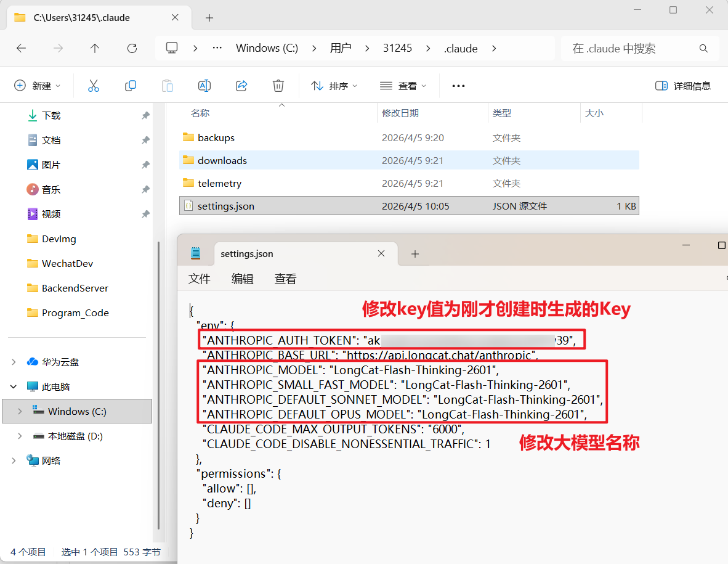Click the Notepad app icon
The width and height of the screenshot is (728, 564).
pos(195,253)
